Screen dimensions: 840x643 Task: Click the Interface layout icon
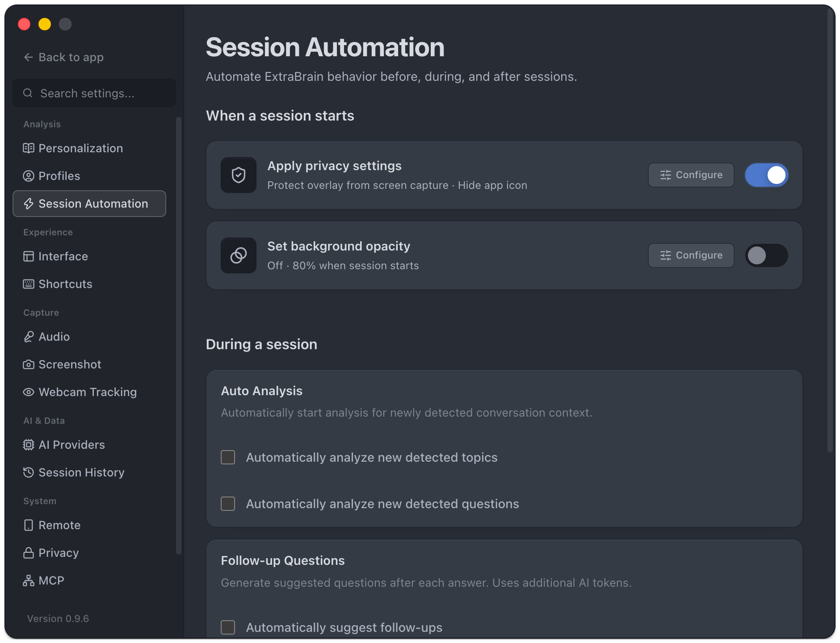pos(29,256)
